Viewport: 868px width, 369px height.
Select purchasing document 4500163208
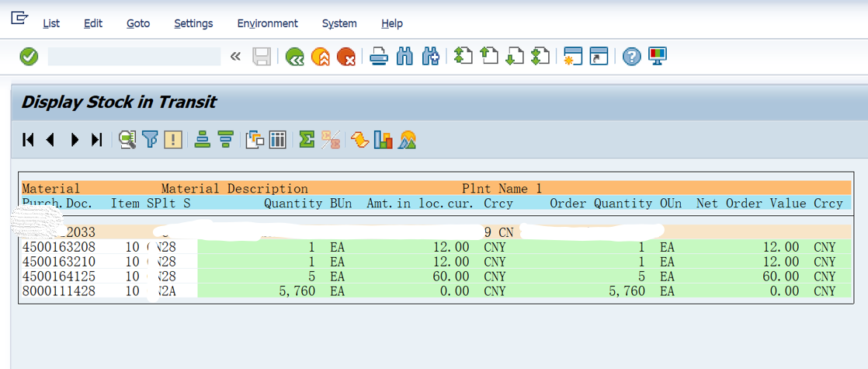(x=59, y=246)
